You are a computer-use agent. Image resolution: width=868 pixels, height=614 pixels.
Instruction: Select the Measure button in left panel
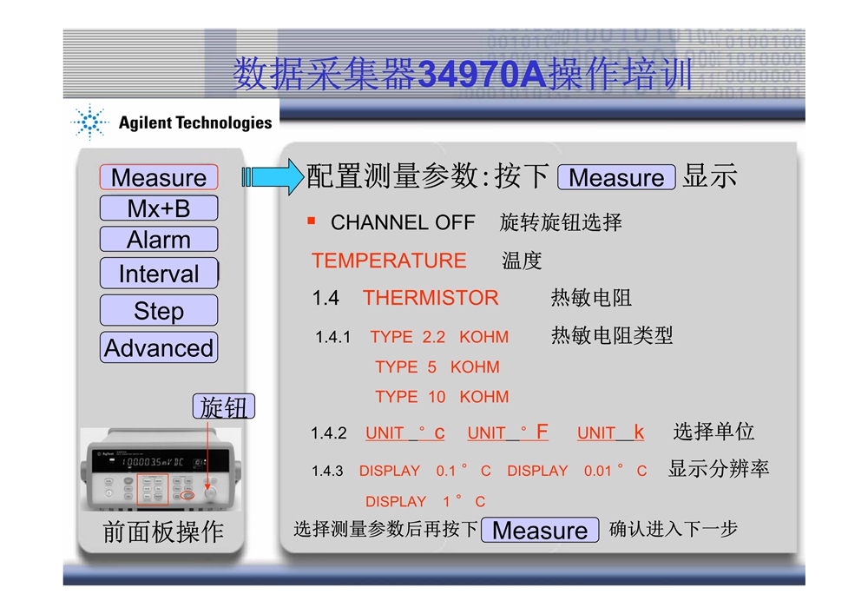coord(159,177)
